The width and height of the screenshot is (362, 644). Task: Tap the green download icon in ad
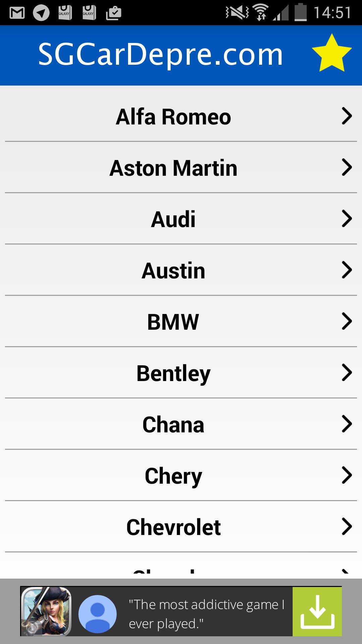[x=317, y=611]
